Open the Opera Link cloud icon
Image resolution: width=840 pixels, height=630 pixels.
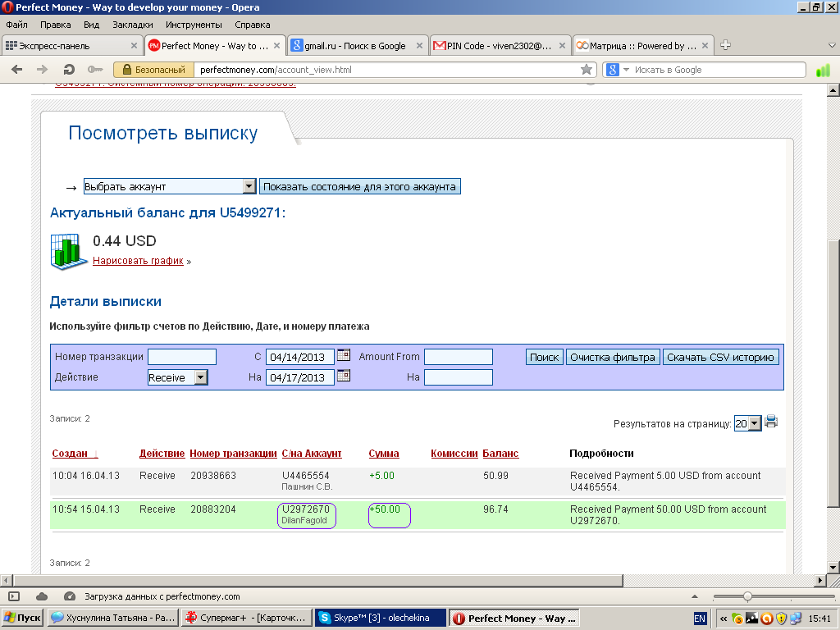[x=42, y=596]
